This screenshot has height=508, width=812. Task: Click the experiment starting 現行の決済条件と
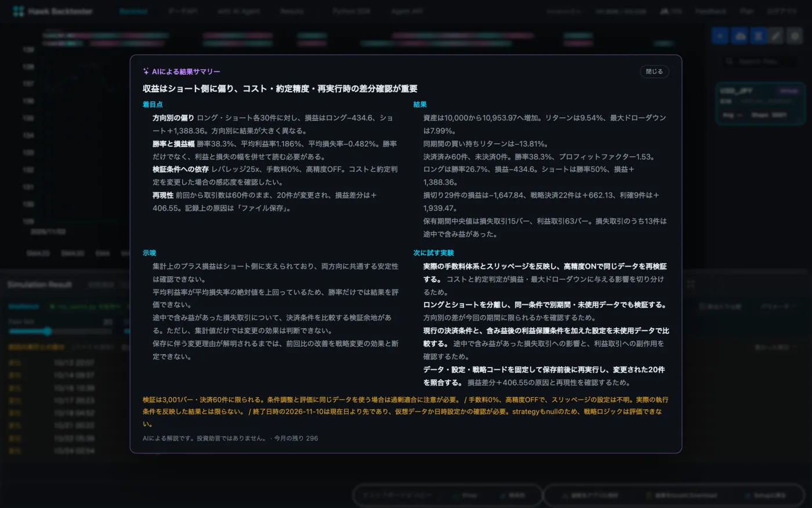(546, 344)
